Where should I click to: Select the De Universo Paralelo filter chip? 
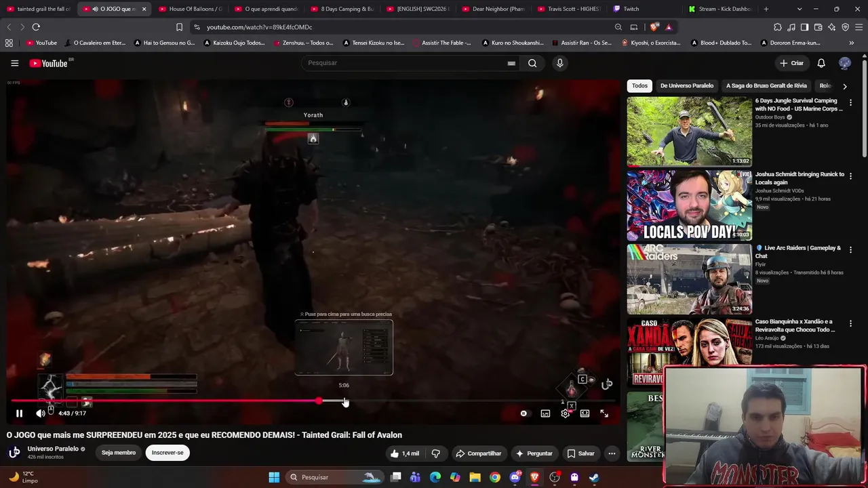687,86
